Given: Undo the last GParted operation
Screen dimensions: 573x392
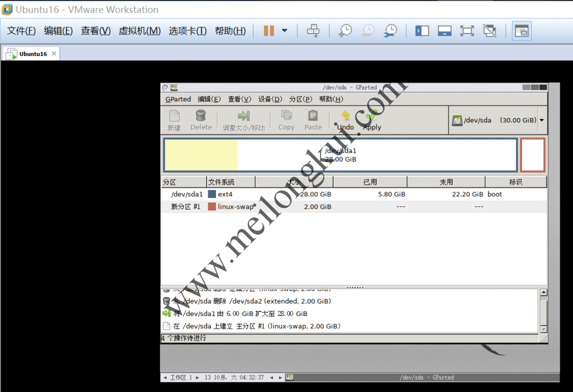Looking at the screenshot, I should [x=345, y=121].
